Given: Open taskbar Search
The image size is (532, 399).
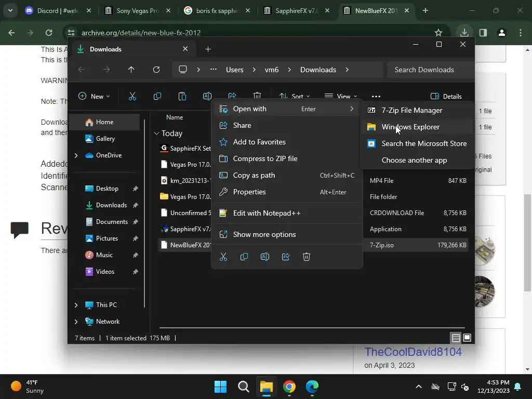Looking at the screenshot, I should [x=243, y=387].
